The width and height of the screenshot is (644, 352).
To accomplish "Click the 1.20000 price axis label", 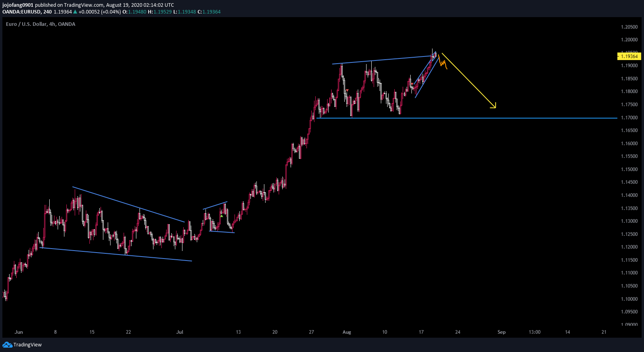I will tap(629, 40).
